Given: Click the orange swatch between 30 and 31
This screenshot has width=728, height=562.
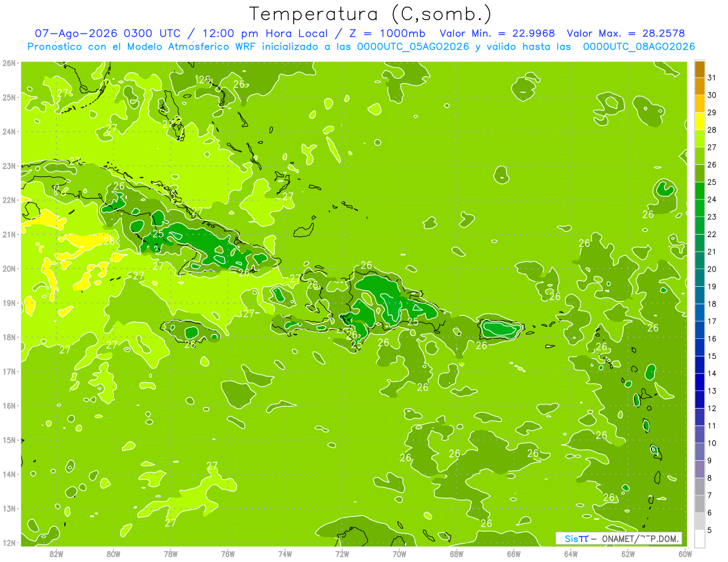Looking at the screenshot, I should click(699, 87).
